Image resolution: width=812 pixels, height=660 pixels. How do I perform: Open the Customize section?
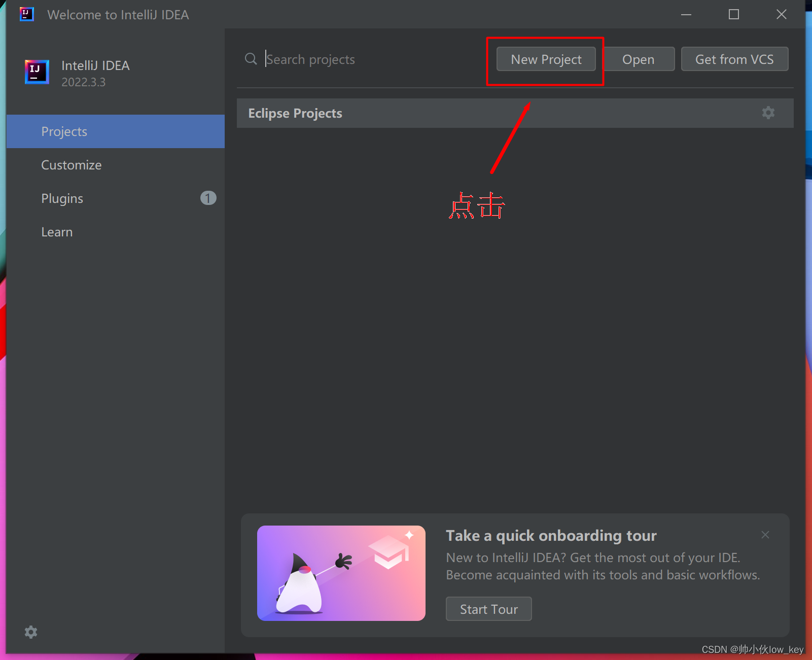(116, 165)
